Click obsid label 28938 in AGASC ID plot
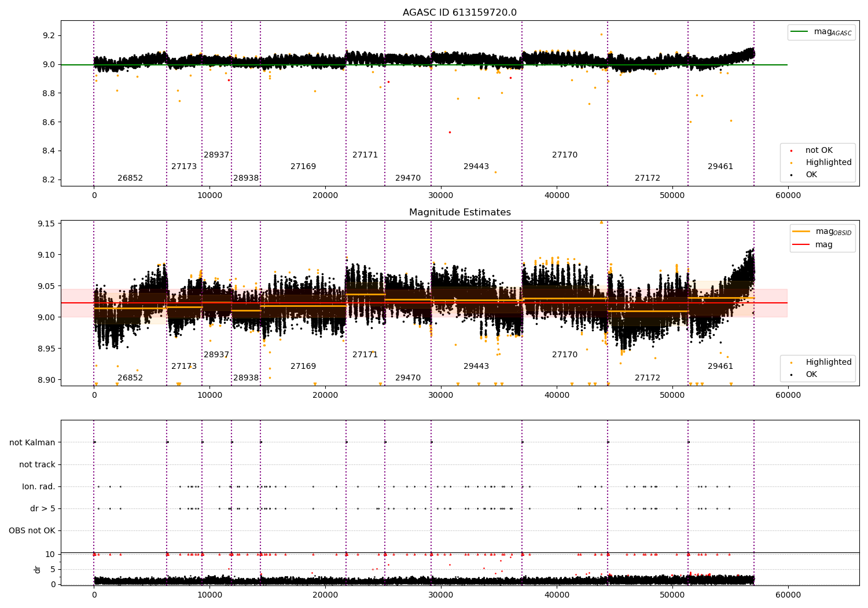Image resolution: width=868 pixels, height=608 pixels. pyautogui.click(x=246, y=178)
